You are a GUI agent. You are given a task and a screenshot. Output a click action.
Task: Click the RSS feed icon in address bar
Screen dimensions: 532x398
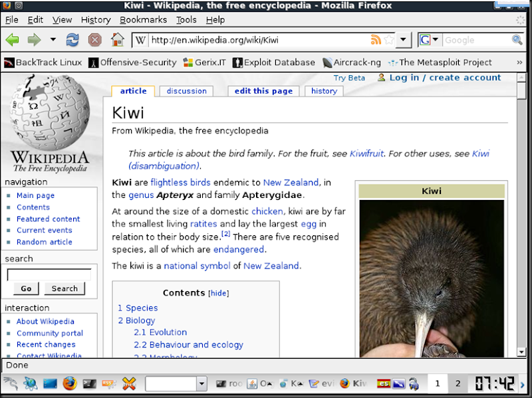(376, 40)
